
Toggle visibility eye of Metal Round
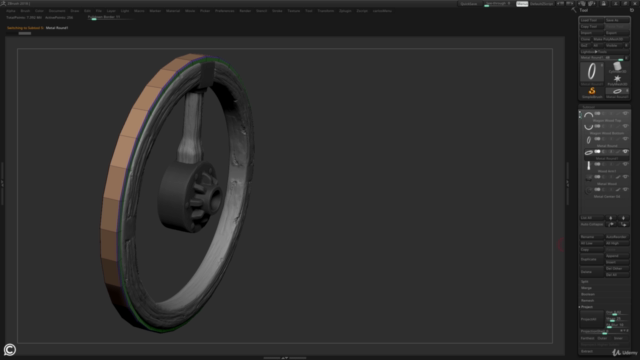coord(625,139)
